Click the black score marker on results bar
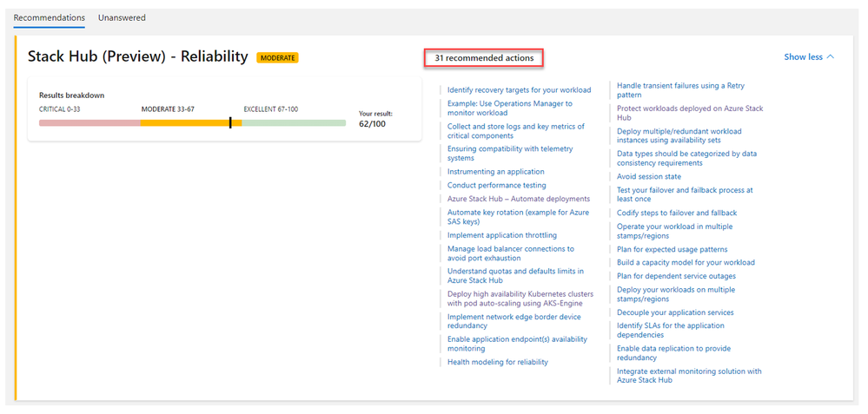The height and width of the screenshot is (414, 868). (230, 122)
